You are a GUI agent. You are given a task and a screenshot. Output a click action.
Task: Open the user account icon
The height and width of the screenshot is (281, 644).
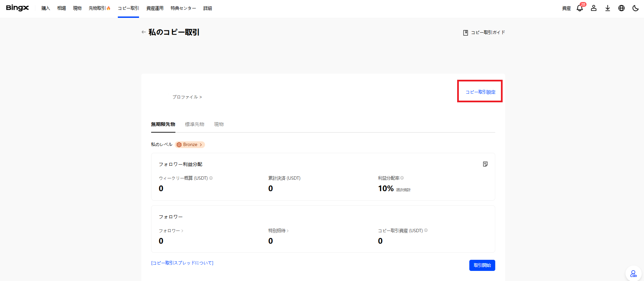pyautogui.click(x=594, y=8)
